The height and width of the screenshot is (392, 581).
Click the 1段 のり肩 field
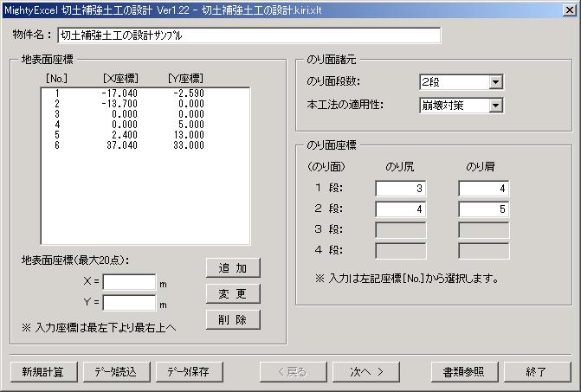coord(483,189)
